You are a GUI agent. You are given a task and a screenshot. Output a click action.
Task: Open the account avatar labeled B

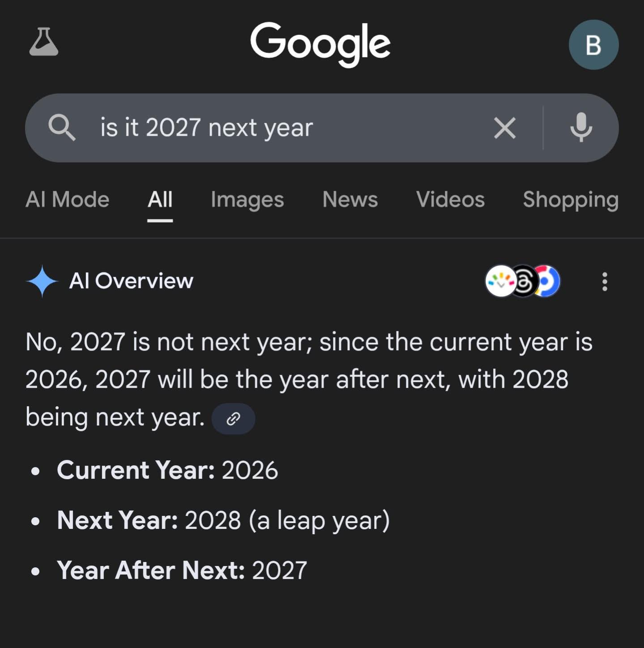[x=593, y=45]
